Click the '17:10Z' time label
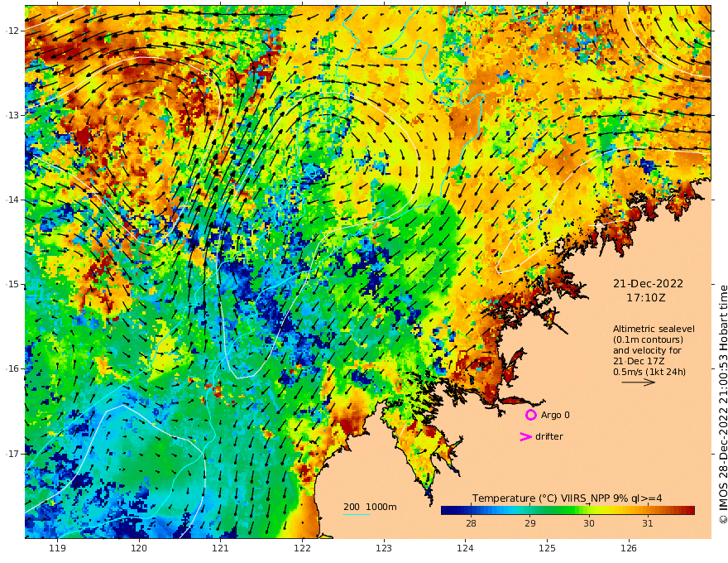The width and height of the screenshot is (728, 563). click(646, 298)
